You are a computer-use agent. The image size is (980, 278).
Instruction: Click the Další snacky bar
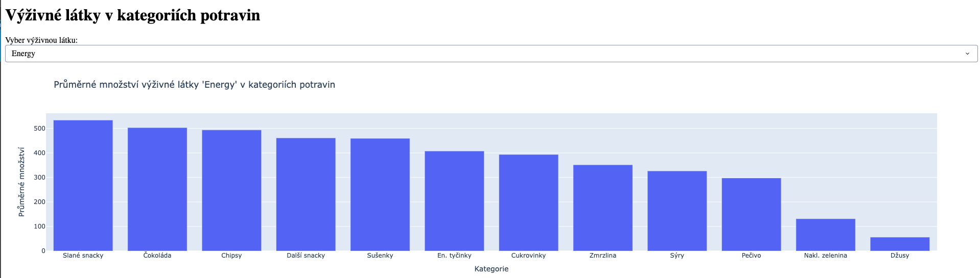coord(306,194)
